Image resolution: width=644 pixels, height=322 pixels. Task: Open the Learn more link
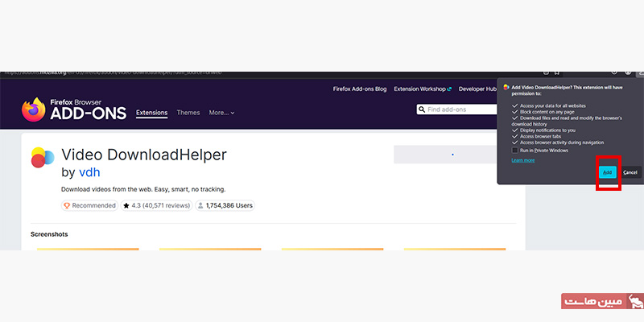point(522,160)
